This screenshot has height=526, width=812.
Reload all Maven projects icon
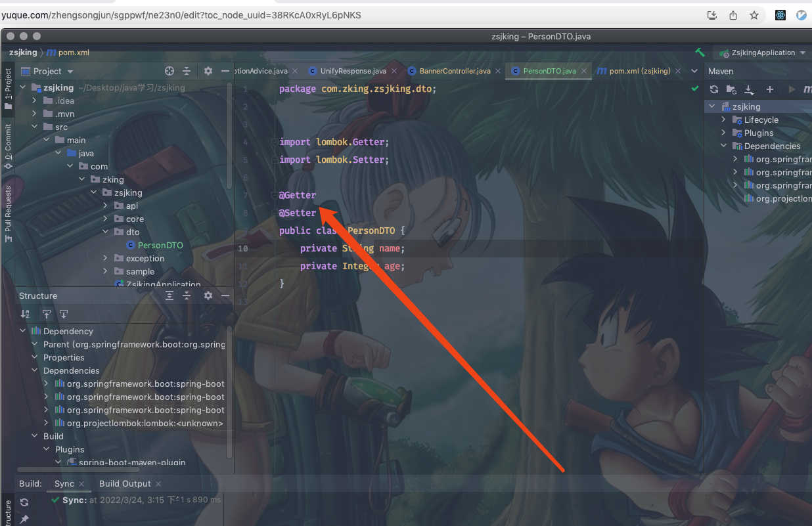point(714,89)
